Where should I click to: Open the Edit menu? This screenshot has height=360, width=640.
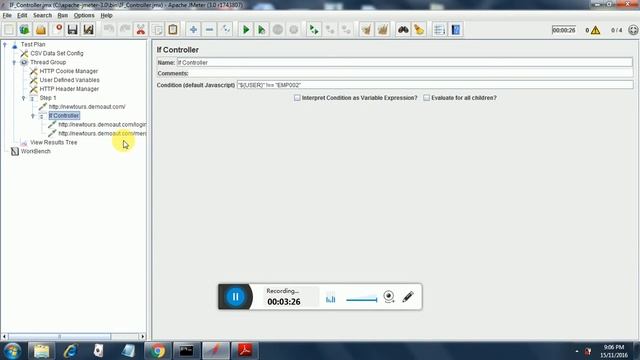click(22, 15)
